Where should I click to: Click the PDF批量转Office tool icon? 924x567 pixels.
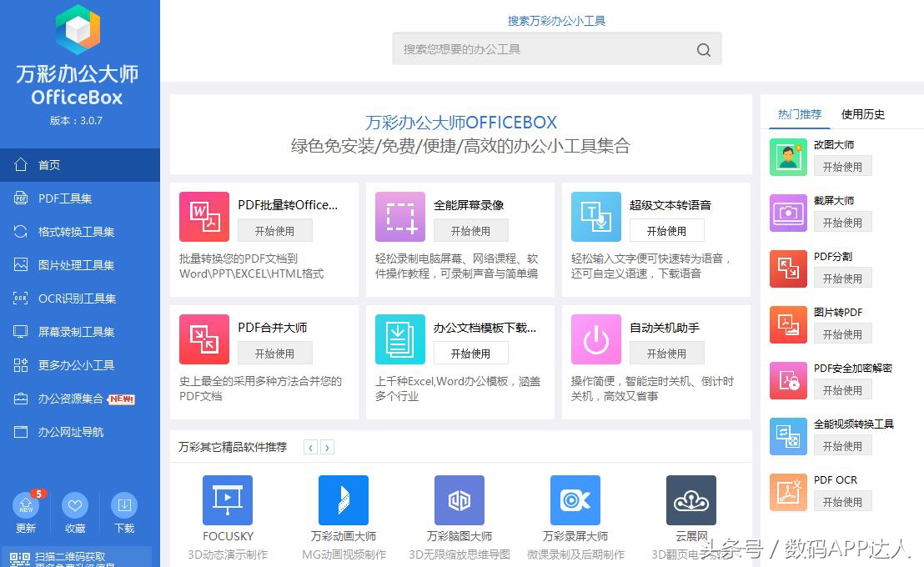pos(203,217)
